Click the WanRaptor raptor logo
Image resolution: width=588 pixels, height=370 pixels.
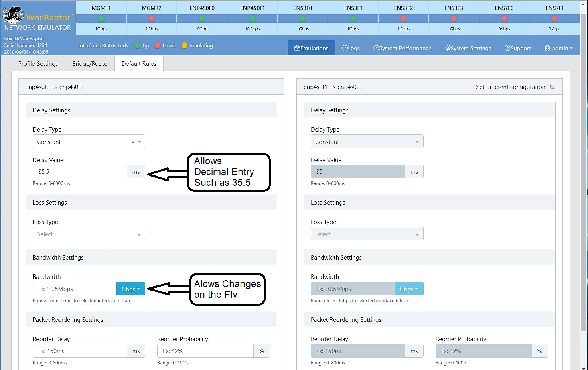(x=13, y=14)
